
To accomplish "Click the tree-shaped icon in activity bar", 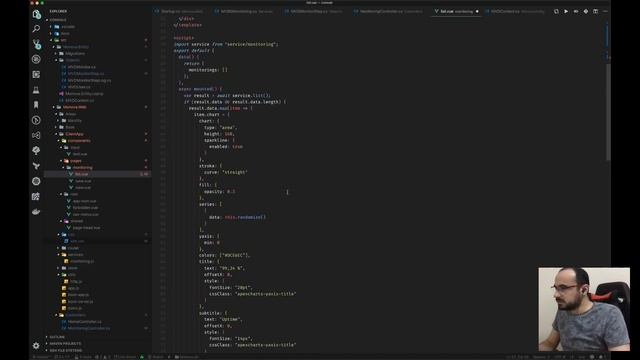I will click(x=36, y=151).
